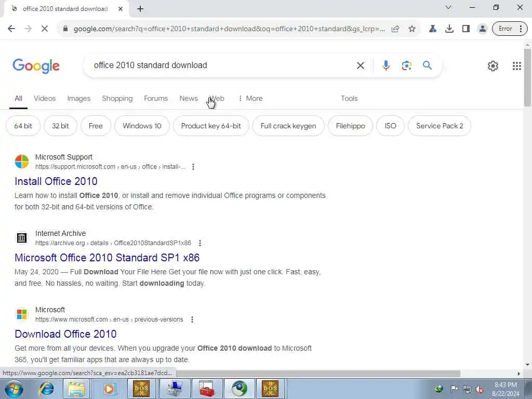Image resolution: width=532 pixels, height=399 pixels.
Task: Open Windows Media Player on taskbar
Action: [x=109, y=389]
